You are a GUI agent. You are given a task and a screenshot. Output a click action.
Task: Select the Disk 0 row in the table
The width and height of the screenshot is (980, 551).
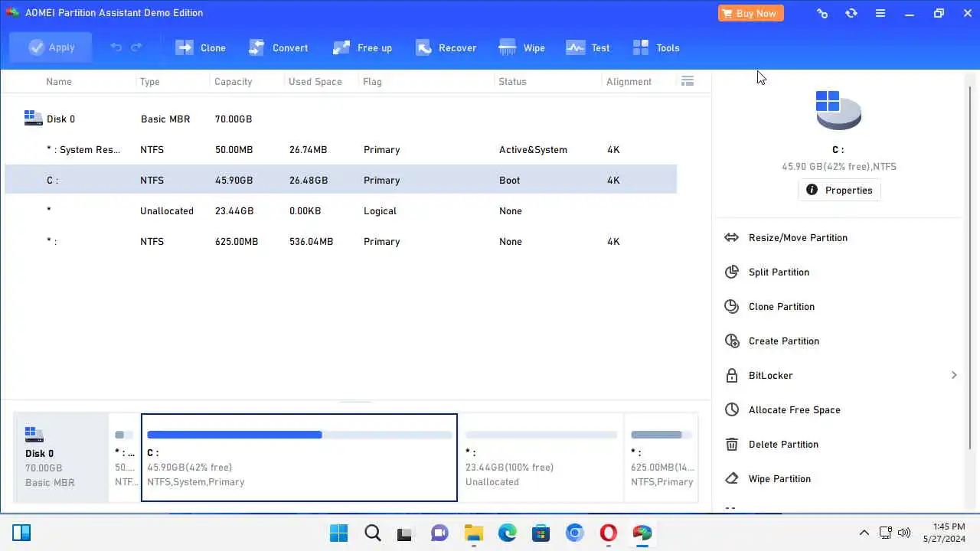point(341,119)
